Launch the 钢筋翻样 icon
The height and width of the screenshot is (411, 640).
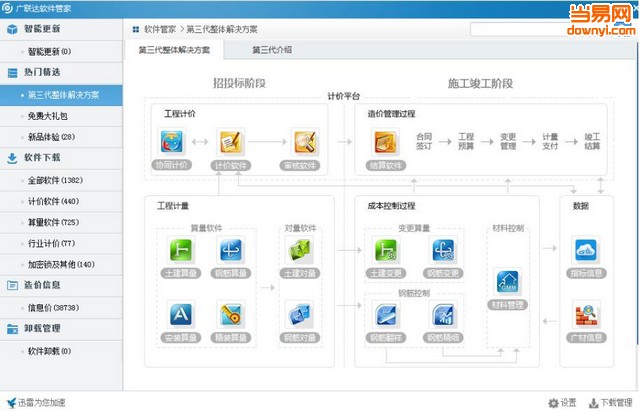point(386,314)
